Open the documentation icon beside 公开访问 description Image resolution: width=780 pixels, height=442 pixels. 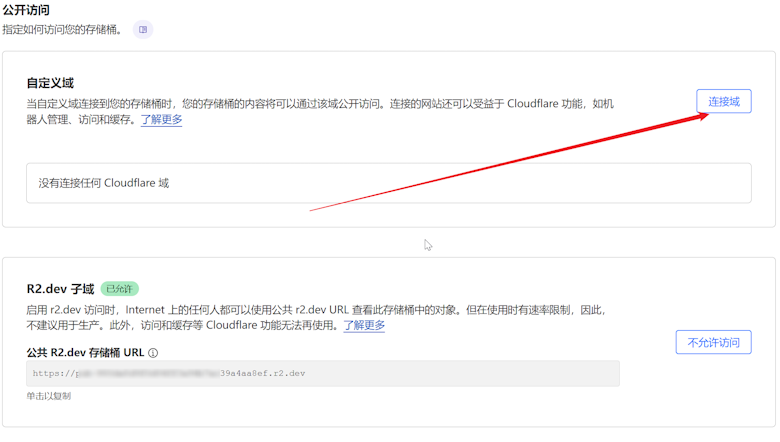[x=143, y=30]
